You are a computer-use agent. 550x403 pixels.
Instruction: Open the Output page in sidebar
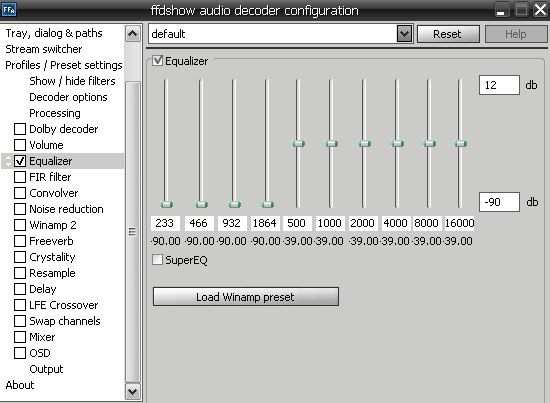click(x=46, y=369)
